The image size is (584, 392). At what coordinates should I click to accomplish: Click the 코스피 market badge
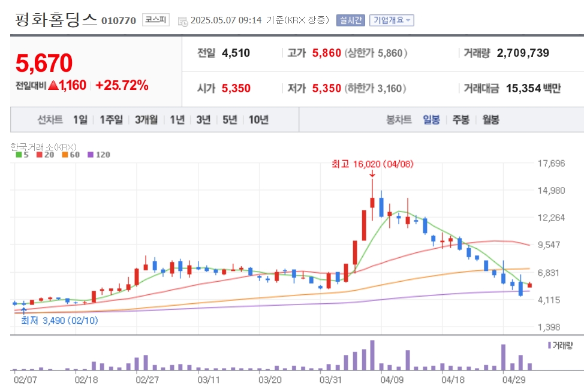point(156,20)
